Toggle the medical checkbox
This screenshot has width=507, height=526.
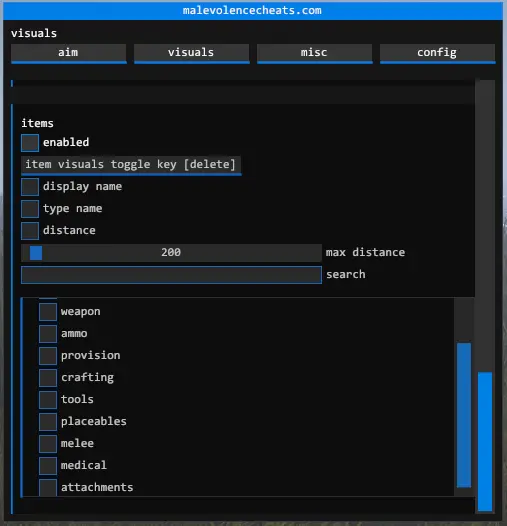pos(48,466)
